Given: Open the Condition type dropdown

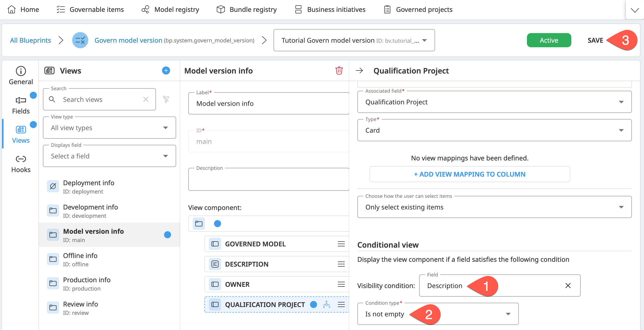Looking at the screenshot, I should (438, 314).
